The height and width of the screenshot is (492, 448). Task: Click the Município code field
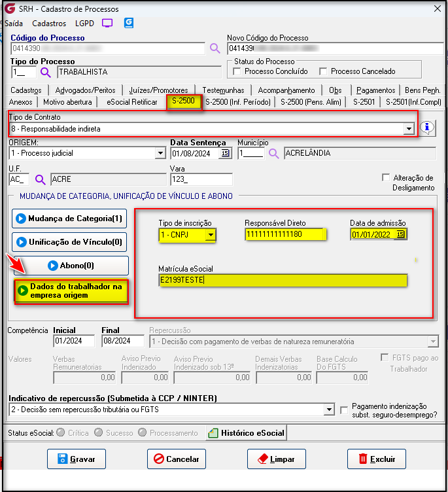tap(251, 154)
